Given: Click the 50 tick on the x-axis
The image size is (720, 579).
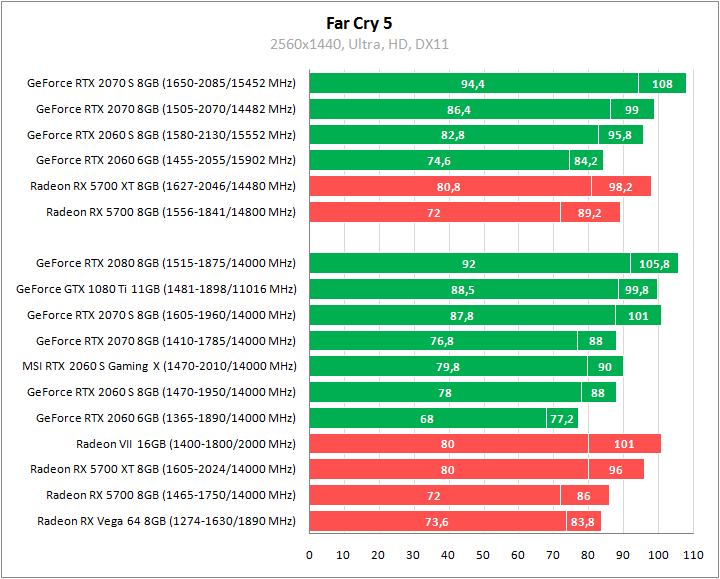Looking at the screenshot, I should click(x=483, y=555).
